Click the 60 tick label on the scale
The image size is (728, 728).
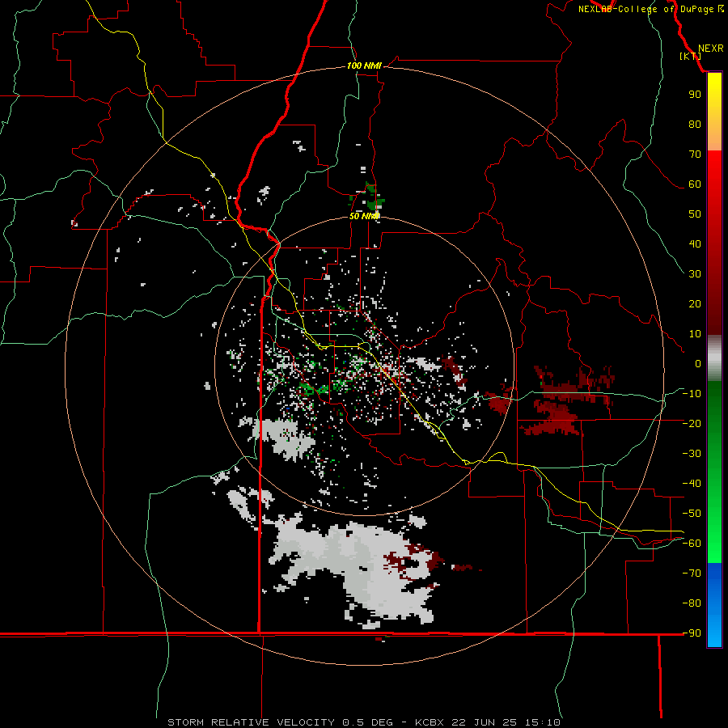(x=695, y=184)
